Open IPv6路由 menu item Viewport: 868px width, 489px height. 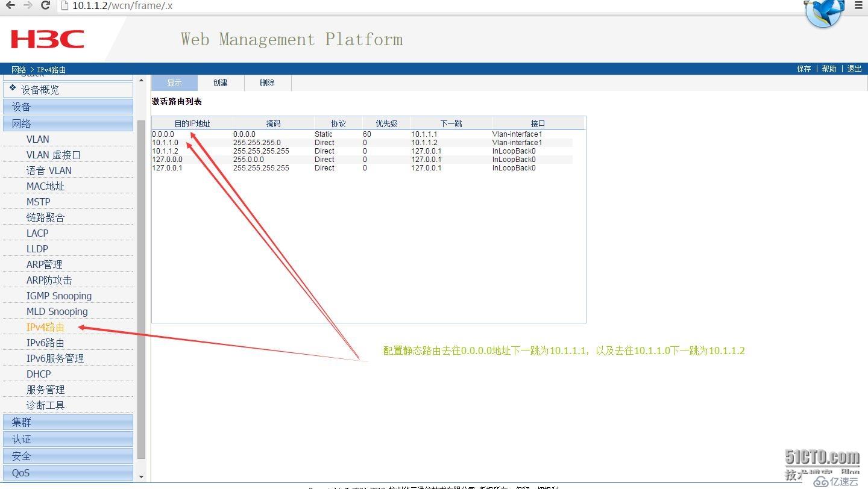(45, 343)
